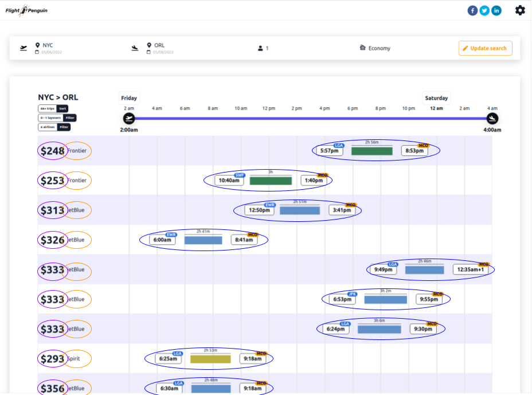Click the 5:57pm departure time chip
Screen dimensions: 532x395
(330, 151)
